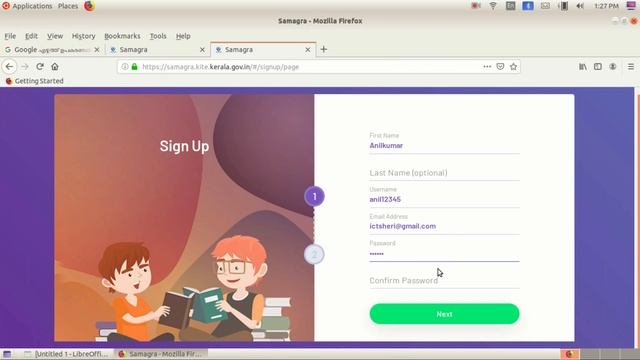Open the History menu
Viewport: 640px width, 360px height.
pos(83,36)
